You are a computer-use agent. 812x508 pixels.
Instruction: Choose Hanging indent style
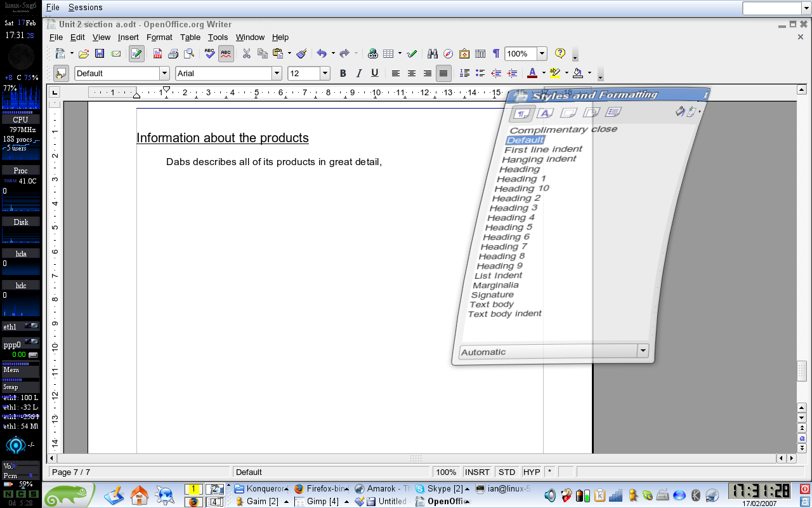point(539,159)
